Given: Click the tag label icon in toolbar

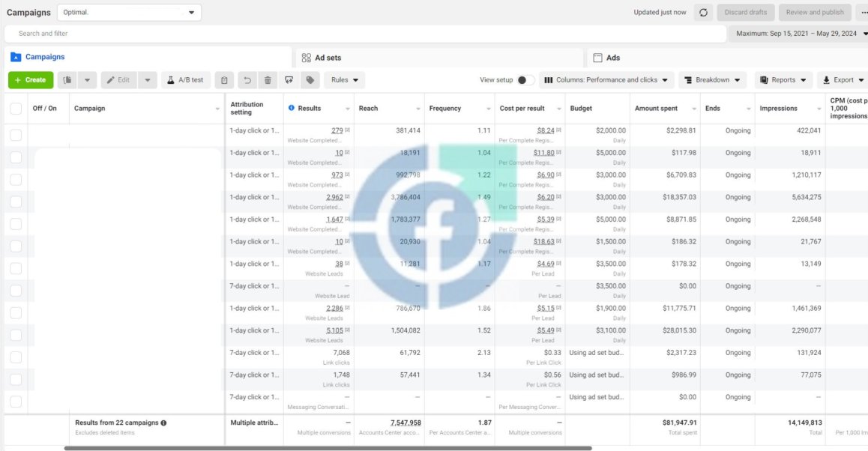Looking at the screenshot, I should point(310,80).
